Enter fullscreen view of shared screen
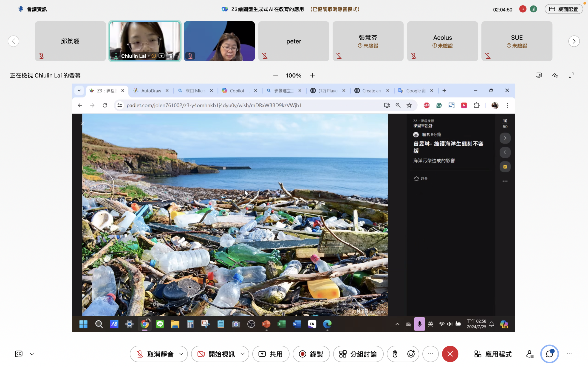This screenshot has height=367, width=588. click(x=571, y=75)
